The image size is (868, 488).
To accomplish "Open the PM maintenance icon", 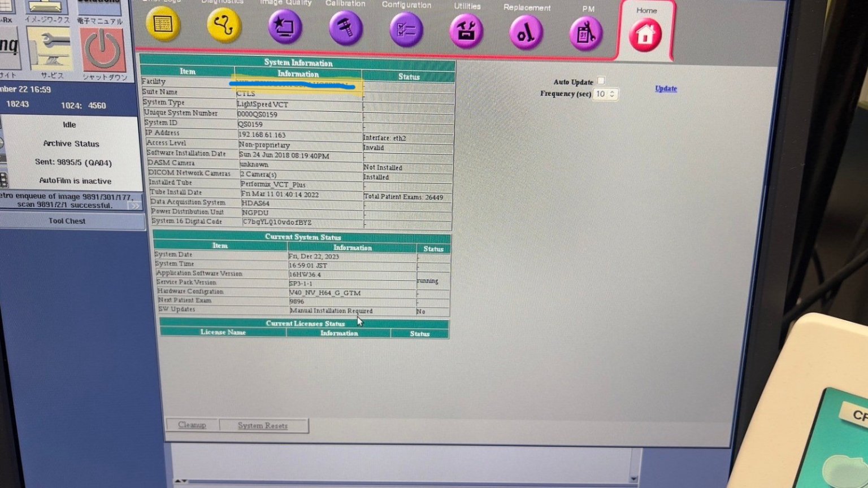I will 586,34.
